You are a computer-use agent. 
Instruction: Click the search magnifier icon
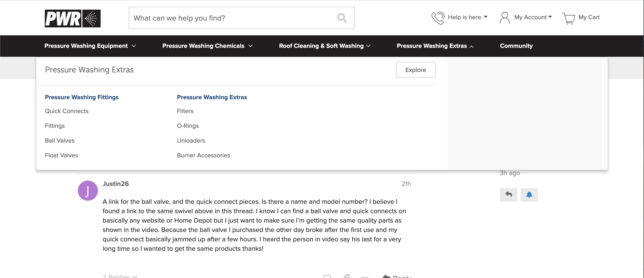(x=342, y=18)
